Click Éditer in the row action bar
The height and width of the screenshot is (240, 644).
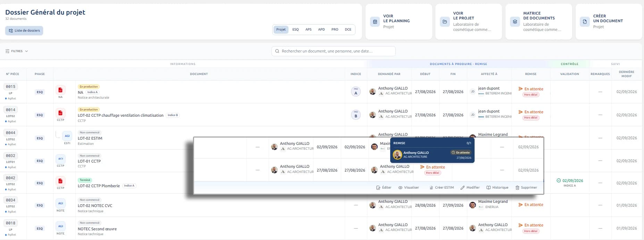tap(384, 188)
